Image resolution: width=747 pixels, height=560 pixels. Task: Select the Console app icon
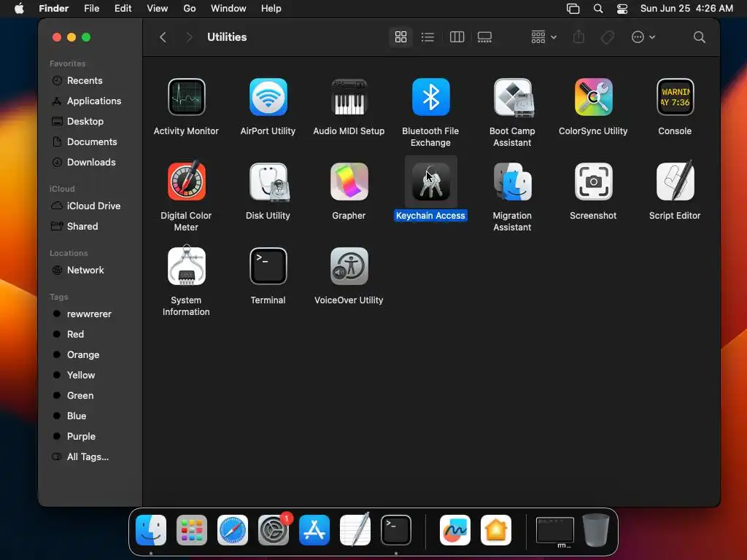675,98
